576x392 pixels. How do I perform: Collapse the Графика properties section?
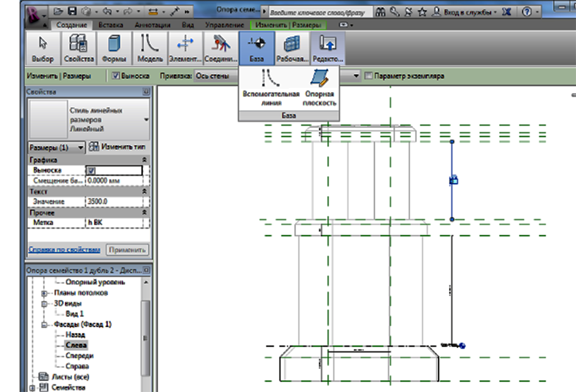(144, 160)
